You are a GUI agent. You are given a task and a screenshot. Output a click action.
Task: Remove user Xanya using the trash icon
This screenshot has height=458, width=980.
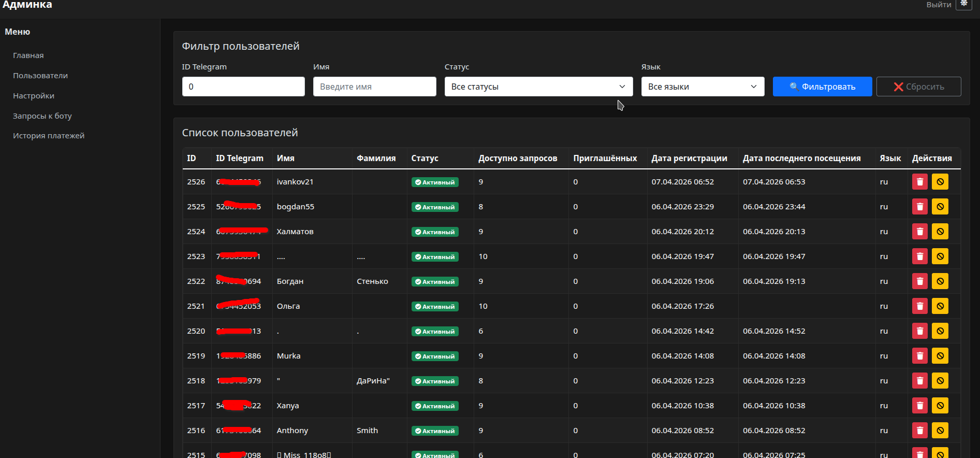919,406
